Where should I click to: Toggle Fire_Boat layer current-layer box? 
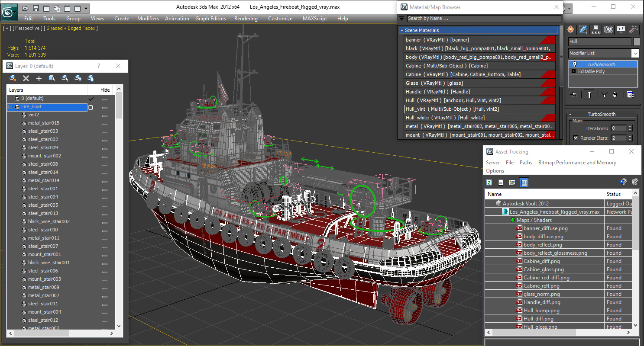(x=91, y=107)
